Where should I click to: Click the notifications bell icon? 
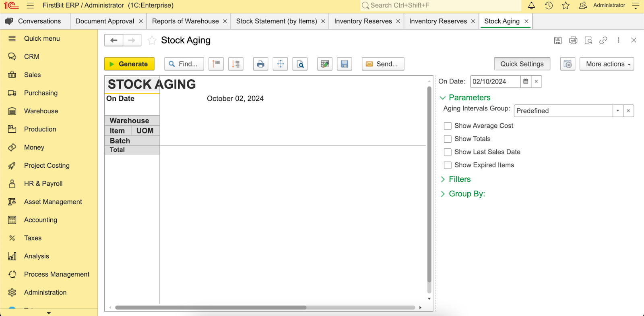[531, 6]
